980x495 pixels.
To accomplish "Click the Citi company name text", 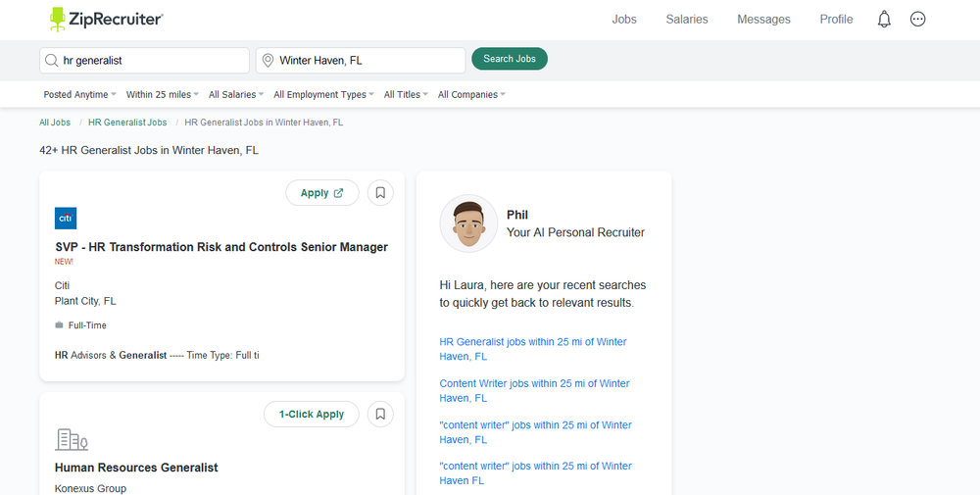I will [62, 285].
